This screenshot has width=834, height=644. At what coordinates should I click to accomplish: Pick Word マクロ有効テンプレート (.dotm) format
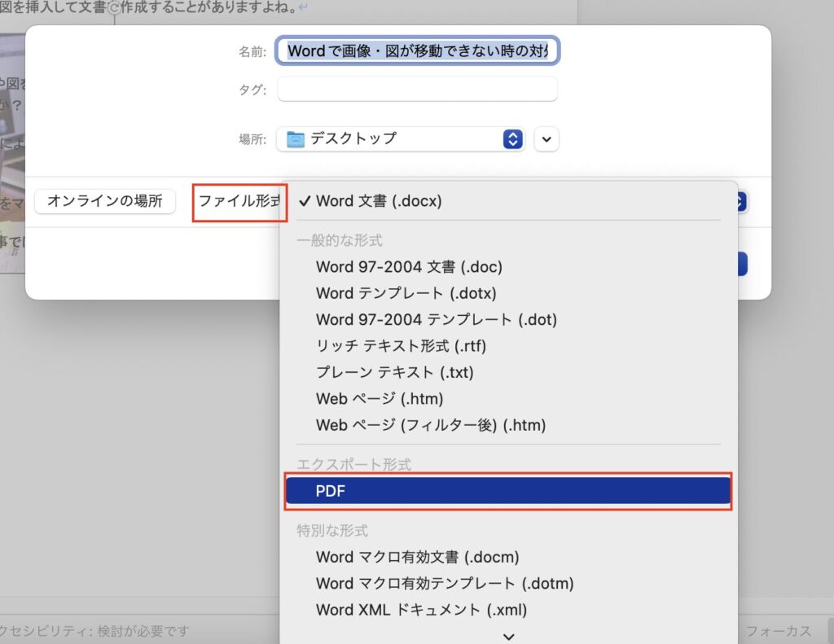point(445,583)
